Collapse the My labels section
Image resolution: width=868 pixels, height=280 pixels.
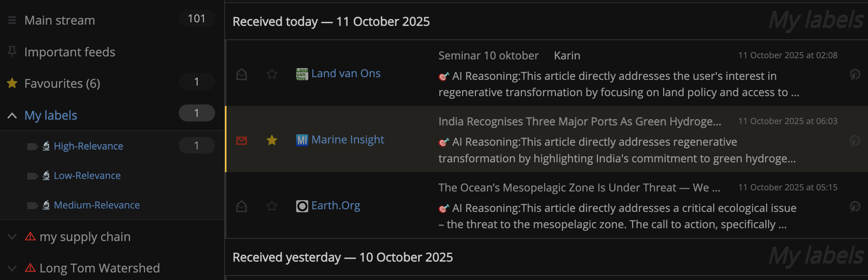[12, 115]
